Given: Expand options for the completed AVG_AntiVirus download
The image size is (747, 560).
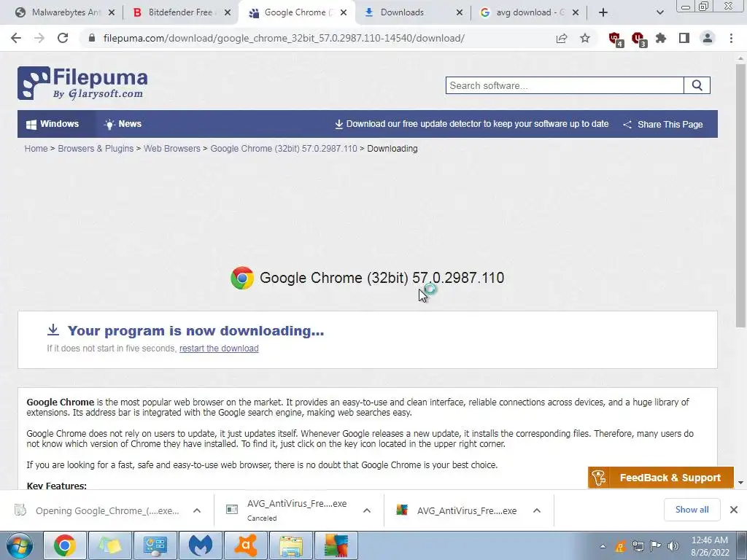Looking at the screenshot, I should click(x=537, y=510).
